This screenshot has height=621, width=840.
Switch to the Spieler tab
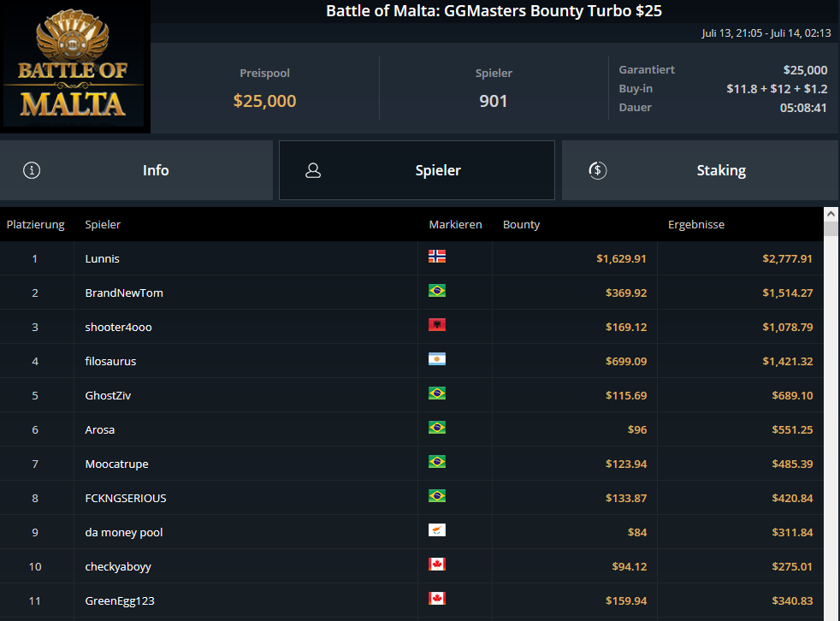417,170
